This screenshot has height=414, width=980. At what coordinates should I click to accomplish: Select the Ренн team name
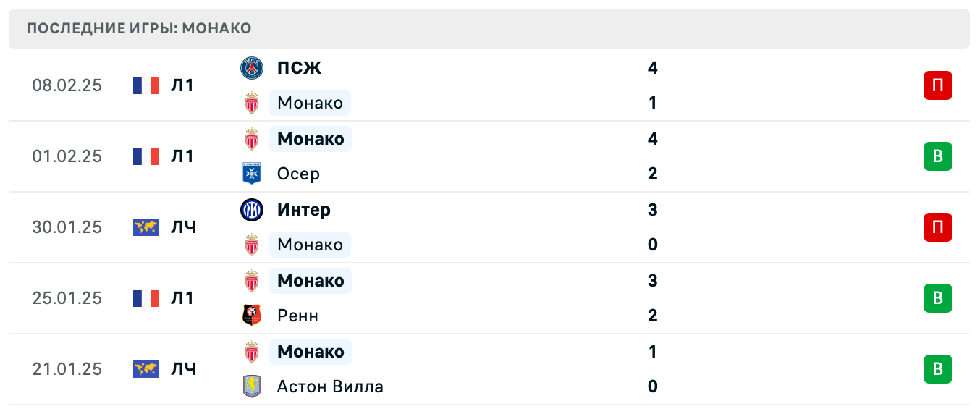pyautogui.click(x=297, y=316)
